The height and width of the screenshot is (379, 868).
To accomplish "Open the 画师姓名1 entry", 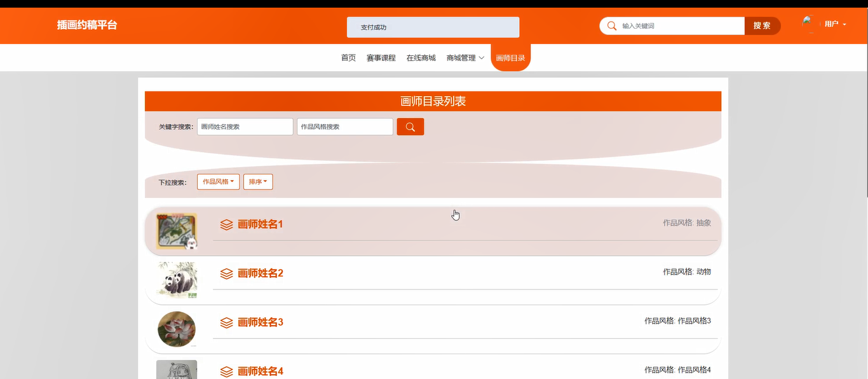I will click(x=261, y=224).
